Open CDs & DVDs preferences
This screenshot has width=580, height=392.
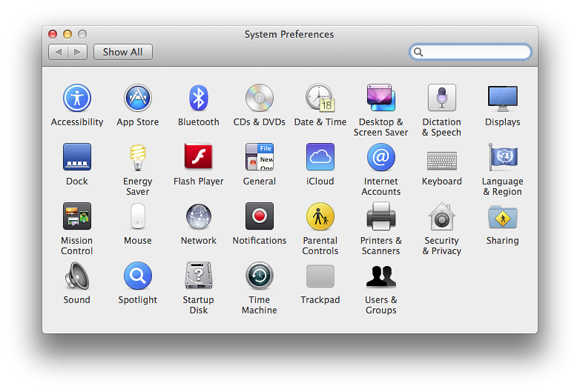click(260, 98)
